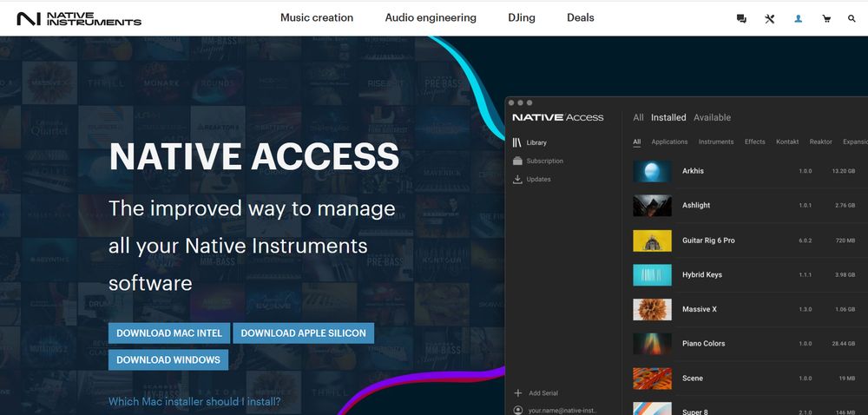Click the Piano Colors thumbnail
The height and width of the screenshot is (415, 868).
click(x=652, y=344)
